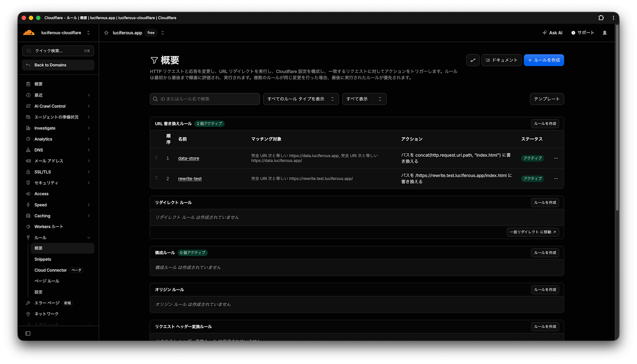Click the trace graph icon button

[x=473, y=60]
